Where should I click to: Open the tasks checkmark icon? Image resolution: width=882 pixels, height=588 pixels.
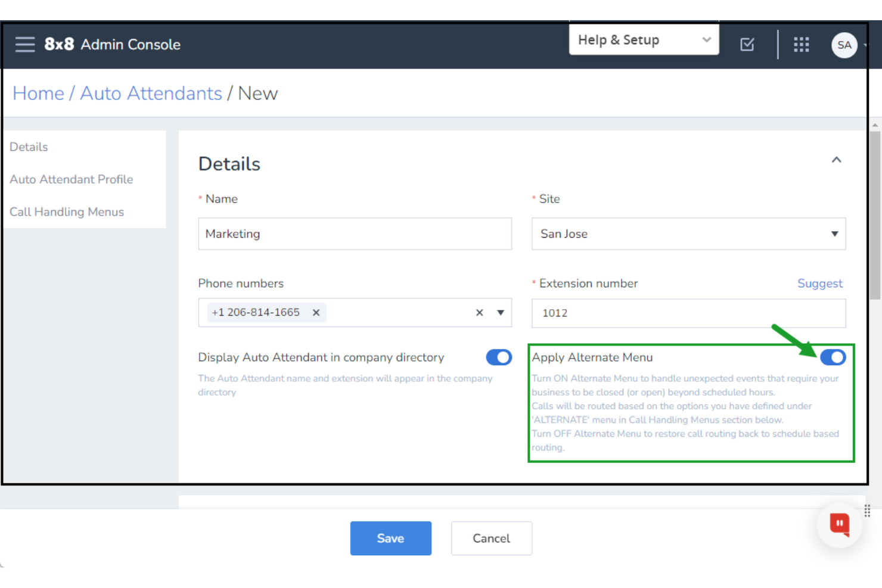click(747, 44)
